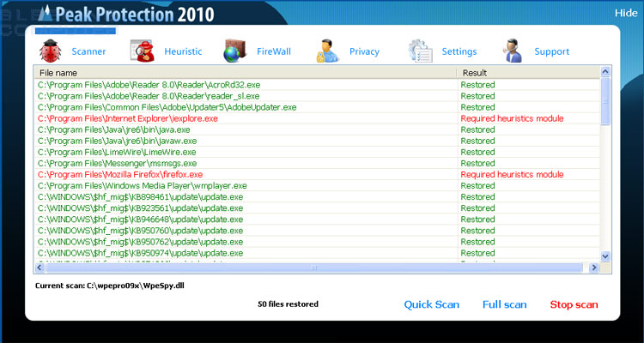Click the Support headset person icon
Image resolution: width=644 pixels, height=343 pixels.
tap(512, 51)
